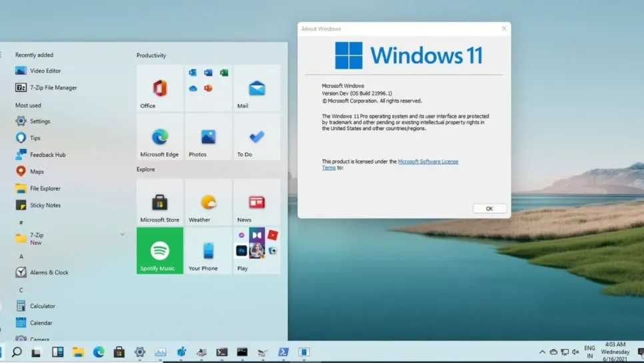Launch Microsoft Edge from Start tiles
Screen dimensions: 644x363
pos(159,137)
